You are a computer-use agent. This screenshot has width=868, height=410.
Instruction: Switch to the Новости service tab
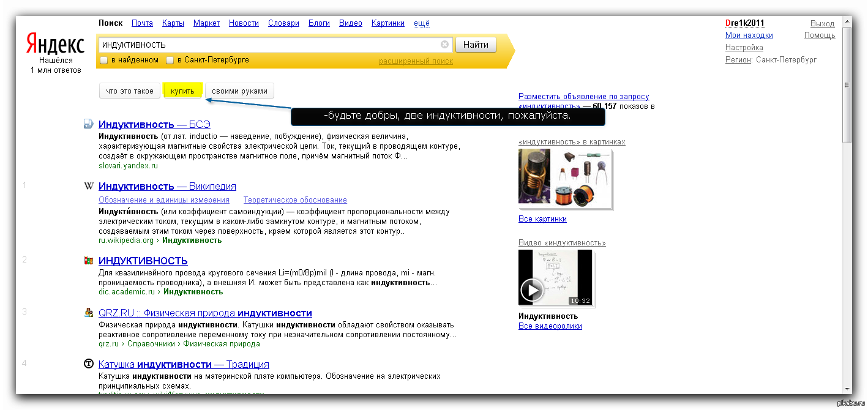(244, 23)
